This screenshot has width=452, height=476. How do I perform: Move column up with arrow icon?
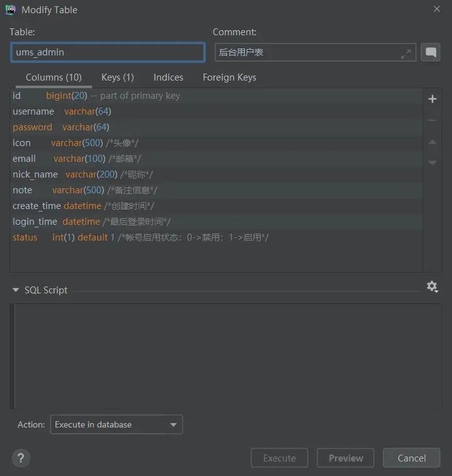click(432, 142)
